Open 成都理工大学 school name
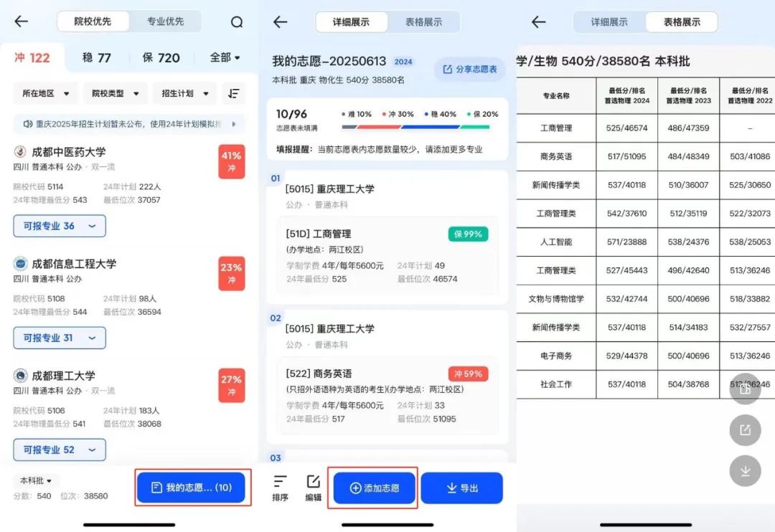 (x=63, y=376)
